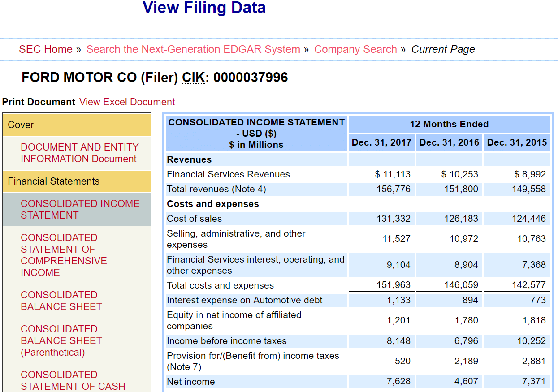558x392 pixels.
Task: Collapse the Financial Statements section header
Action: 77,181
